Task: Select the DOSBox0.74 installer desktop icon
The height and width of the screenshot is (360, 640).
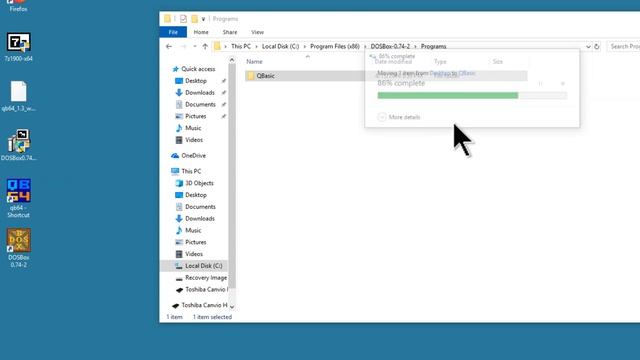Action: coord(18,145)
